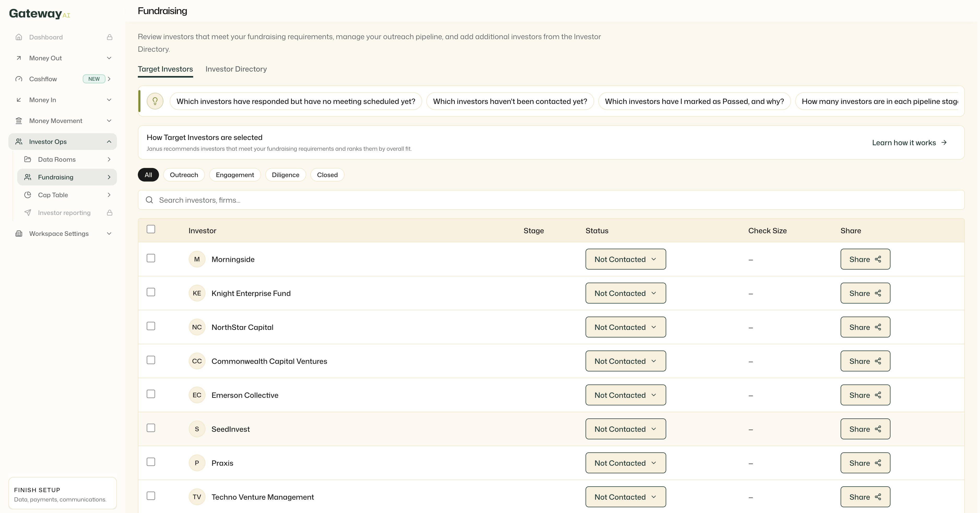This screenshot has height=513, width=980.
Task: Filter by Closed stage
Action: [327, 175]
